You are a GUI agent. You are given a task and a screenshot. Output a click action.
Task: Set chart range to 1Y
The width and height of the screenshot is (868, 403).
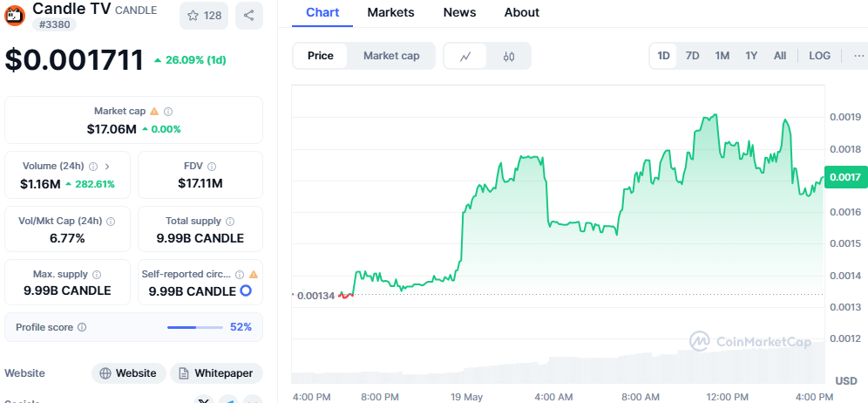pyautogui.click(x=751, y=56)
